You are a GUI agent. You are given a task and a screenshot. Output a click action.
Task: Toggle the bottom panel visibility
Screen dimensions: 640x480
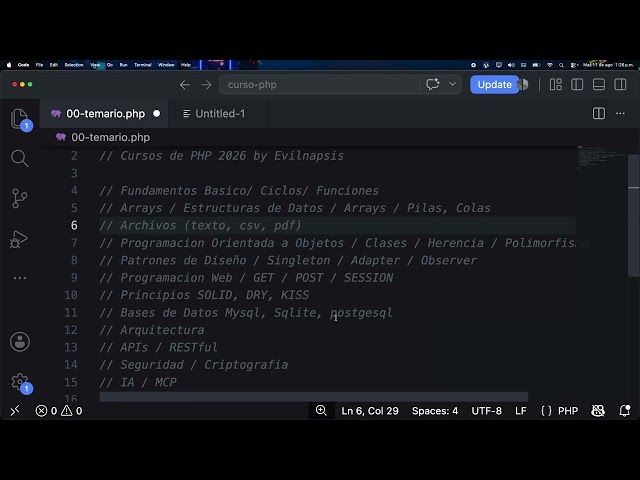click(x=599, y=84)
